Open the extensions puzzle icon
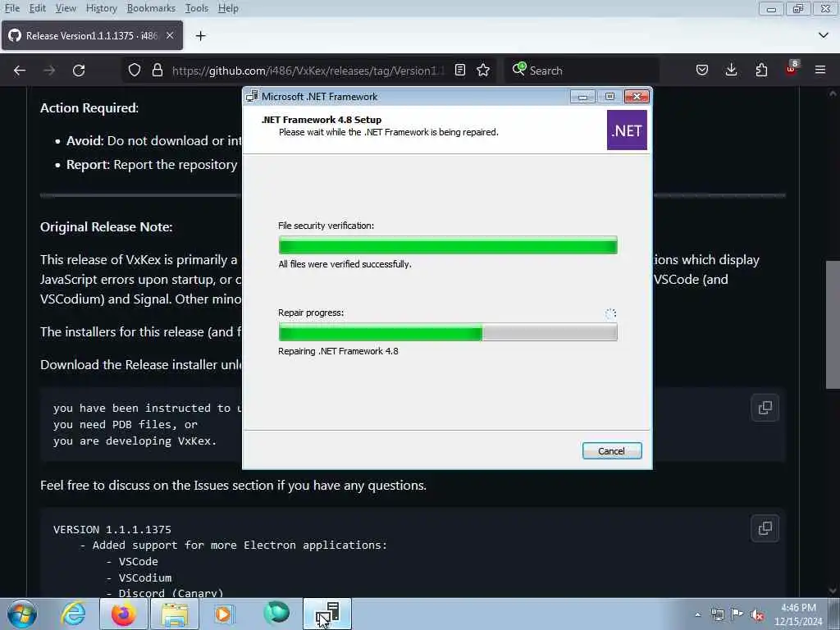Image resolution: width=840 pixels, height=630 pixels. [x=761, y=71]
